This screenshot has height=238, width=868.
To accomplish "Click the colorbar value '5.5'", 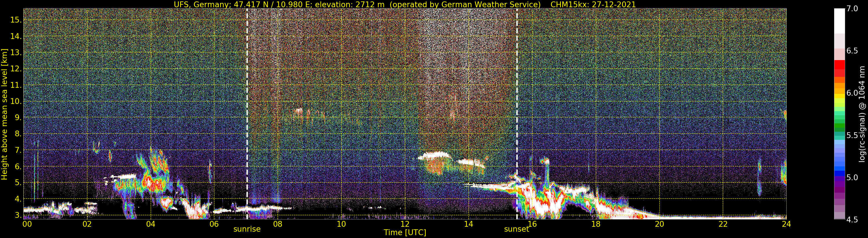I will tap(852, 135).
